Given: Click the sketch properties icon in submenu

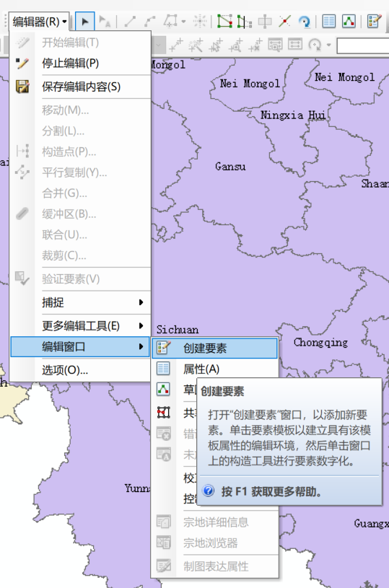Looking at the screenshot, I should (164, 390).
